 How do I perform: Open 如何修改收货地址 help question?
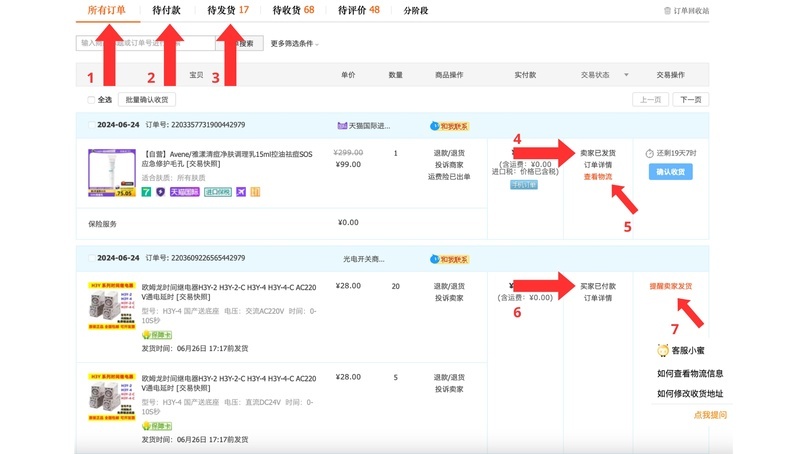click(x=690, y=394)
